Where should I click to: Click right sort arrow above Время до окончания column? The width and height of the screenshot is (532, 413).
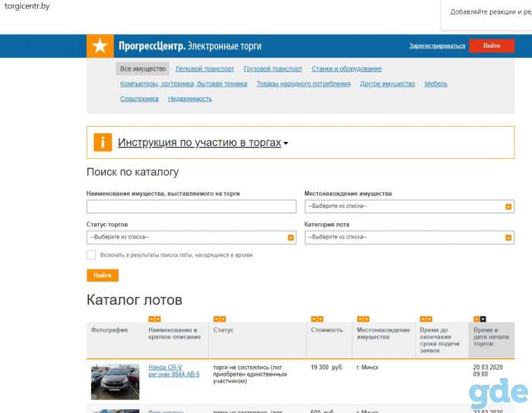(429, 319)
